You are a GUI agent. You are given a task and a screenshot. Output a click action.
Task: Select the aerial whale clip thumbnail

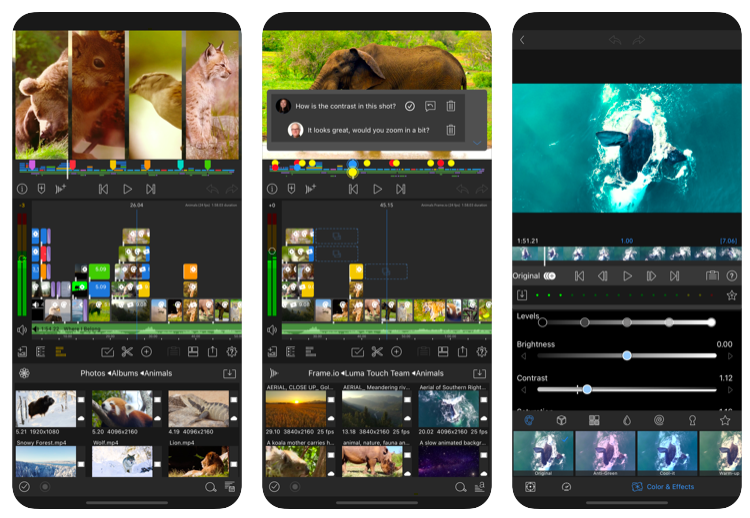click(449, 409)
